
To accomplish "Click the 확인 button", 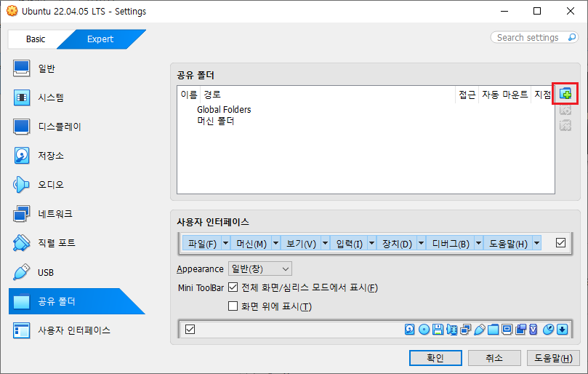I will click(x=435, y=358).
